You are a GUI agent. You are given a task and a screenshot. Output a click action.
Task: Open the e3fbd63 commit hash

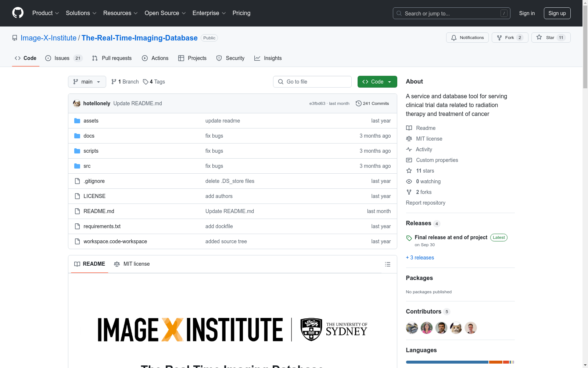click(x=317, y=103)
